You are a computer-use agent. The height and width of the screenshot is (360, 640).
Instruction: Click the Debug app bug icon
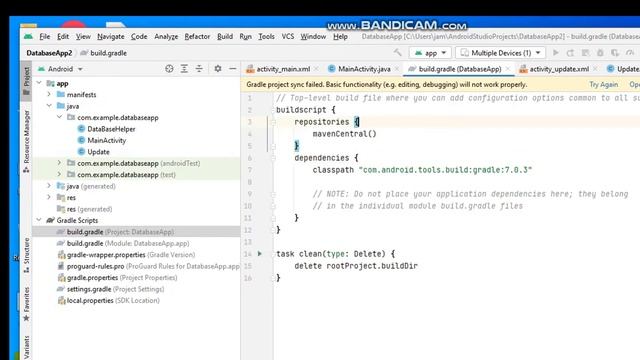pos(600,53)
